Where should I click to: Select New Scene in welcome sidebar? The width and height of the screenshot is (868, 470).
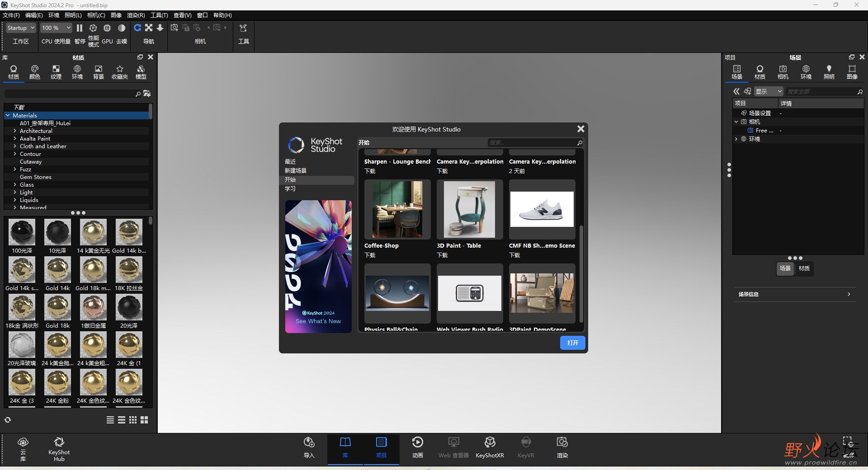[296, 171]
